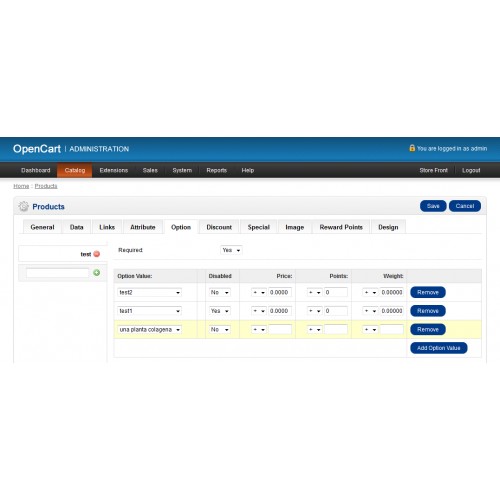
Task: Remove the test option with red icon
Action: pyautogui.click(x=97, y=254)
